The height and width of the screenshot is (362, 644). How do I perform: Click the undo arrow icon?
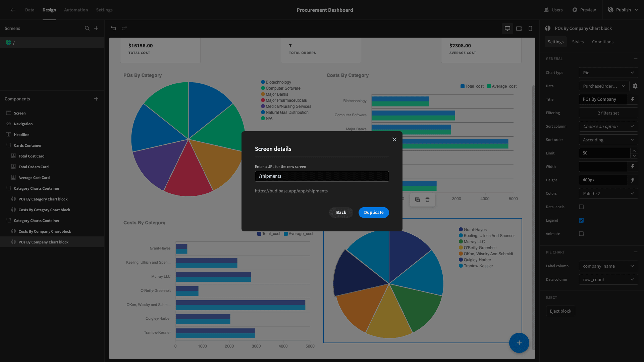pos(113,28)
